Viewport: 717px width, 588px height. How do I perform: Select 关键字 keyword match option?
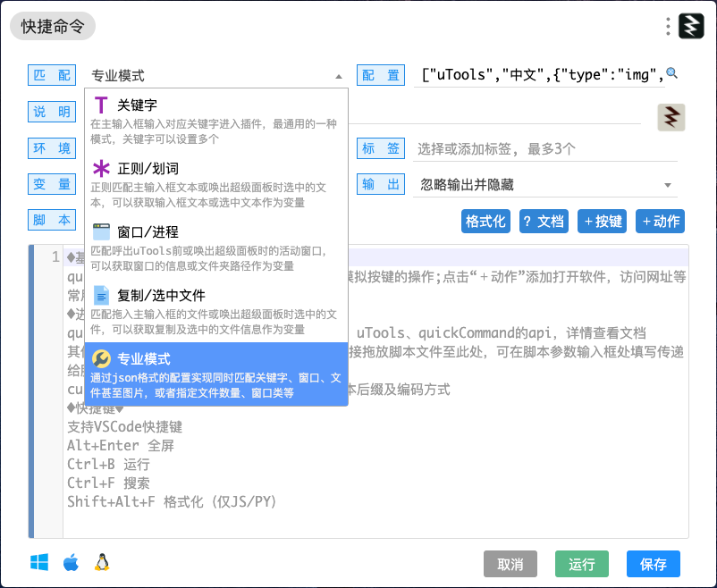(216, 121)
